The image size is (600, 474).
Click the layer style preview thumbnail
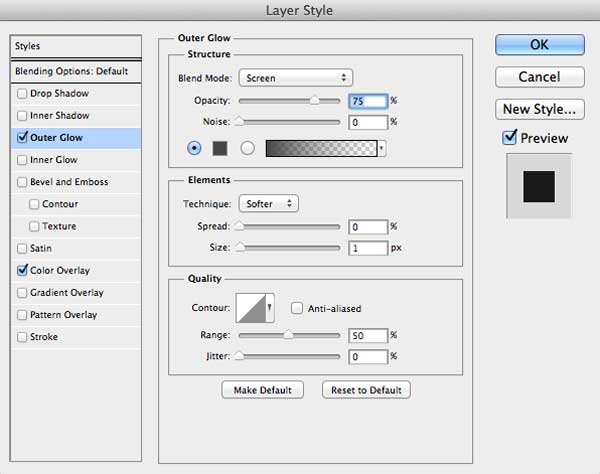(539, 186)
